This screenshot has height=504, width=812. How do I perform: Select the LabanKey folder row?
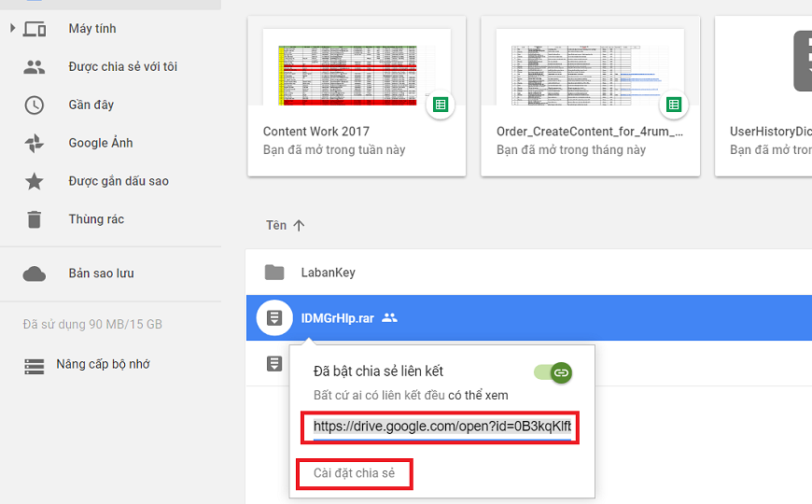coord(528,273)
